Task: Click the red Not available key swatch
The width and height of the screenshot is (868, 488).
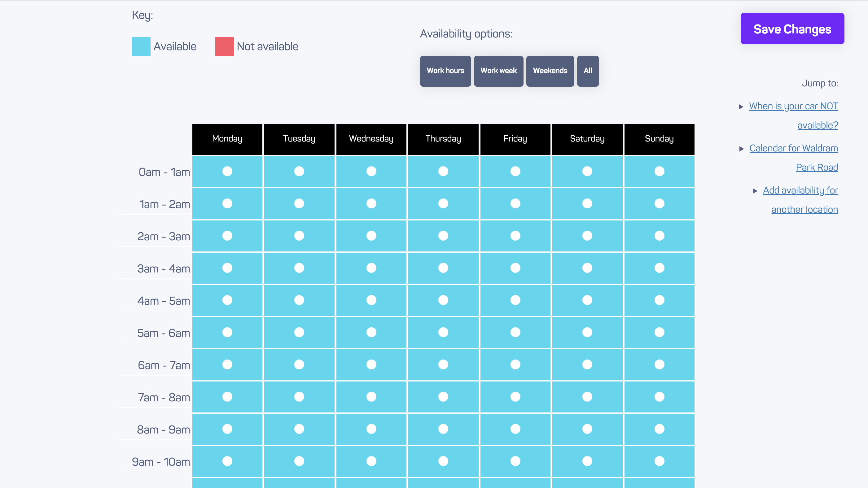Action: click(x=224, y=46)
